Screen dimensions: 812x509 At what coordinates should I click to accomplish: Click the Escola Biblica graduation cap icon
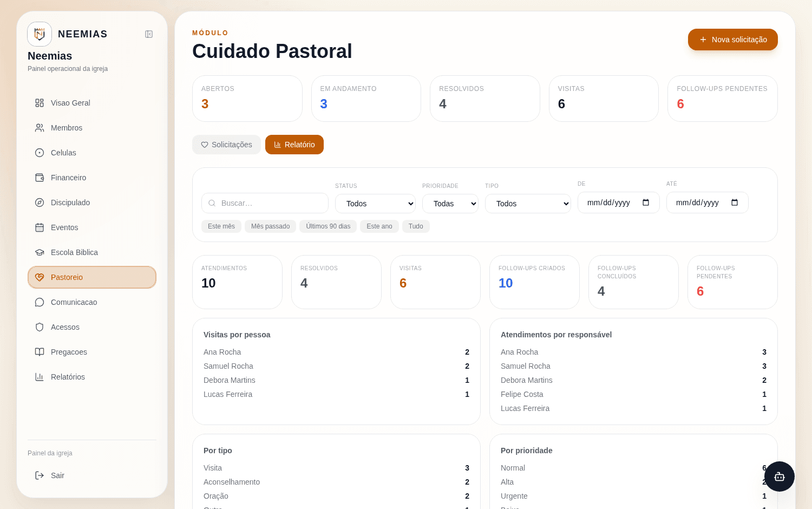pyautogui.click(x=40, y=252)
